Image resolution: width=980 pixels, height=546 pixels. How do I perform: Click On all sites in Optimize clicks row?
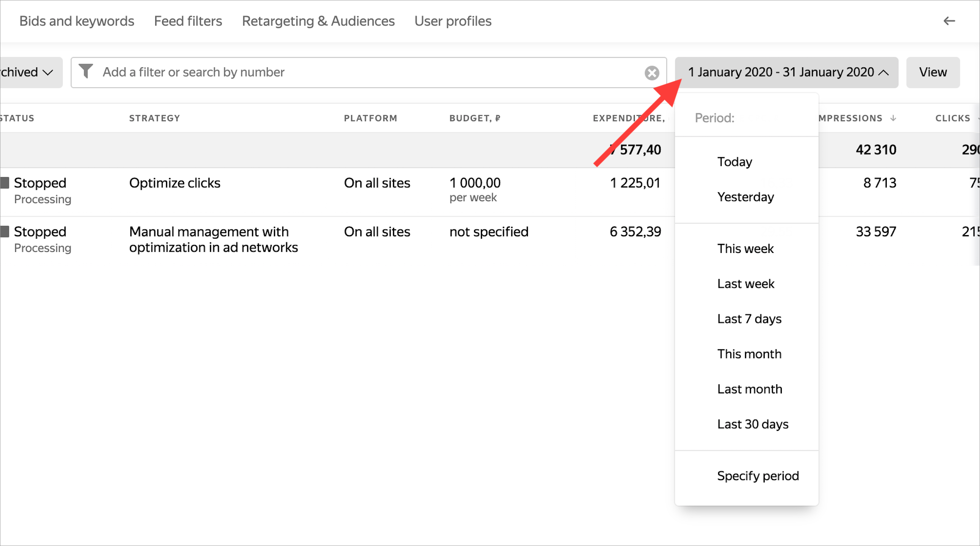[x=377, y=183]
